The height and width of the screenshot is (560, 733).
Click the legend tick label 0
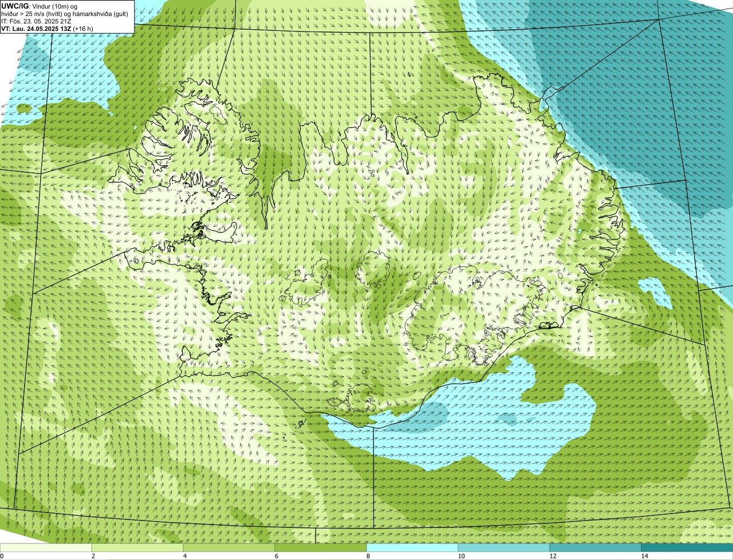click(x=2, y=556)
